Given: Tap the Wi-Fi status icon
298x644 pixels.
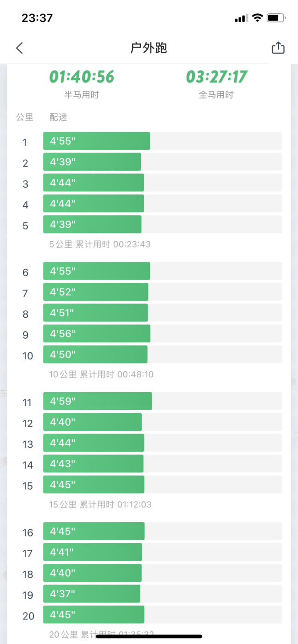Looking at the screenshot, I should (x=258, y=18).
